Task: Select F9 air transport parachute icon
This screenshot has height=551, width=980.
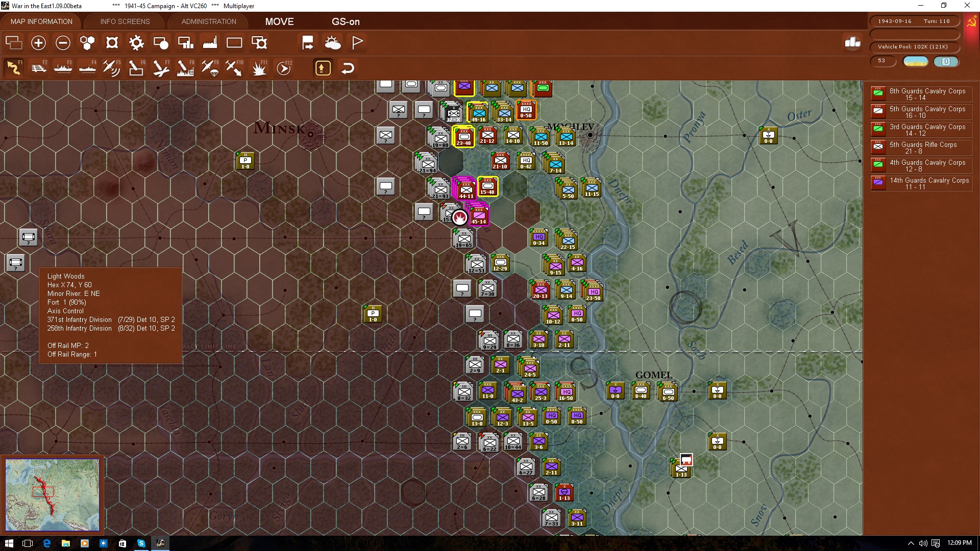Action: (x=210, y=68)
